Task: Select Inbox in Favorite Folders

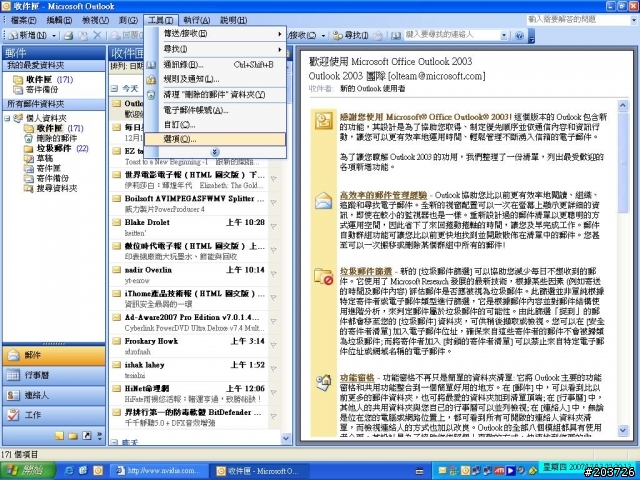Action: coord(43,79)
